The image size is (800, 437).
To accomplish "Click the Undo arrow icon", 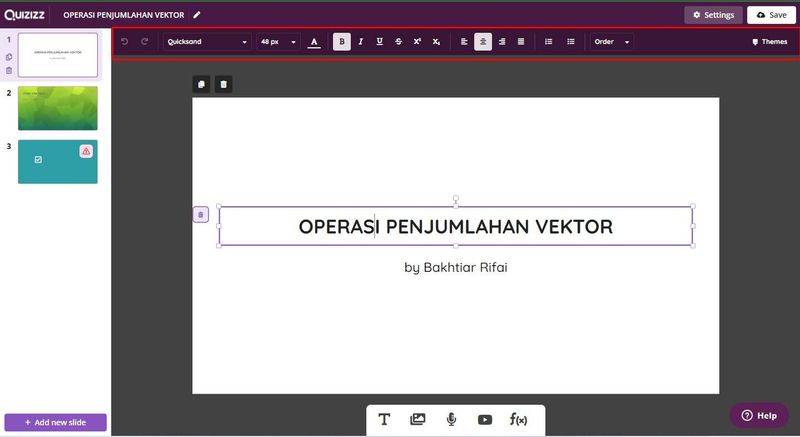I will (x=124, y=42).
